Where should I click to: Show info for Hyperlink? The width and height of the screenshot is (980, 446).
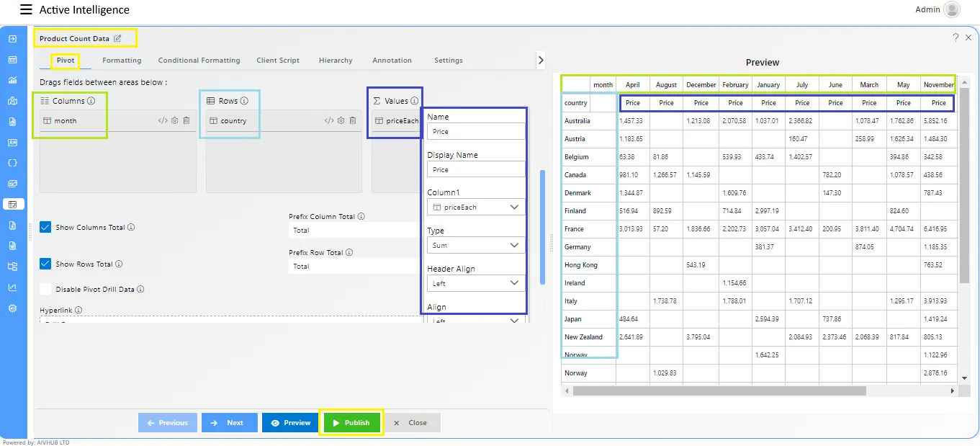tap(78, 310)
